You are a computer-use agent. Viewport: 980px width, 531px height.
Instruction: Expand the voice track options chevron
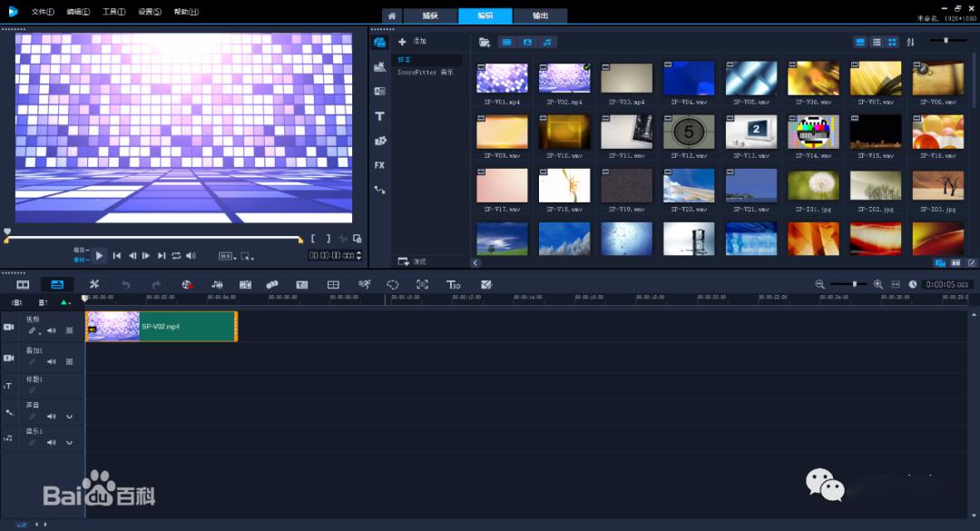click(x=69, y=417)
